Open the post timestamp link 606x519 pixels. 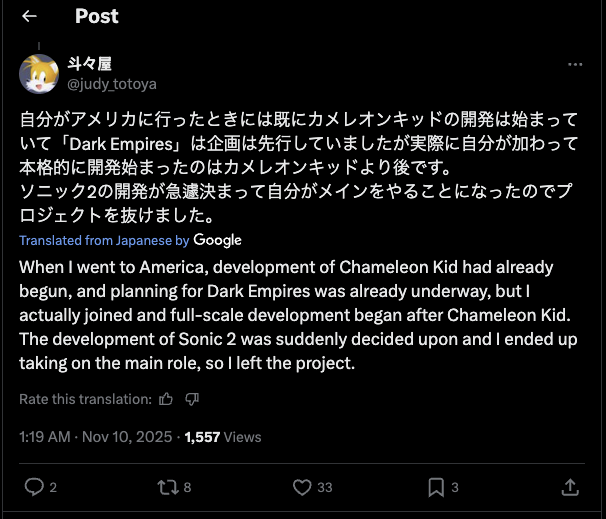[95, 436]
